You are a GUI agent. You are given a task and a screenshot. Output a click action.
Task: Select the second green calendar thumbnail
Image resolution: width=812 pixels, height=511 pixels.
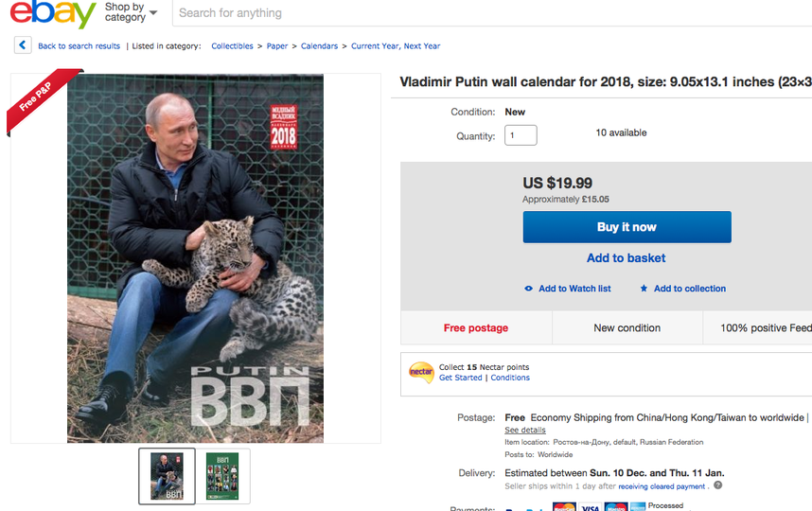coord(222,476)
